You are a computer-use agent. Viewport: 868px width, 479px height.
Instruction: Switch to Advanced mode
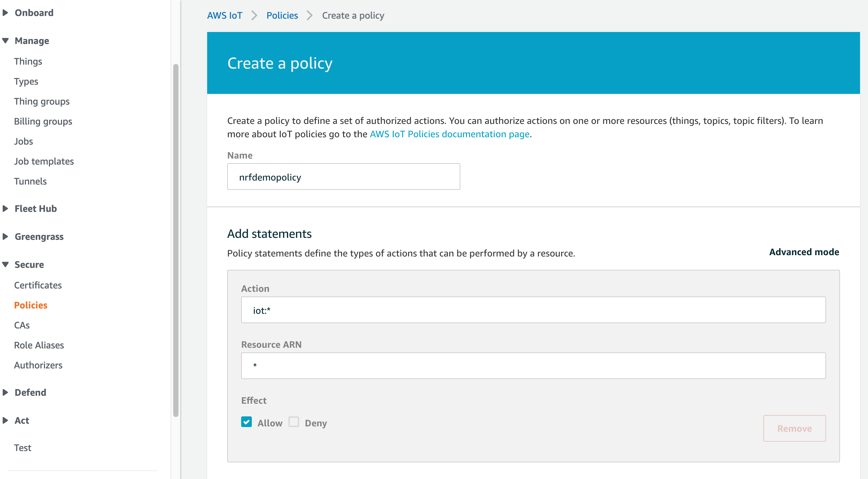[x=804, y=252]
